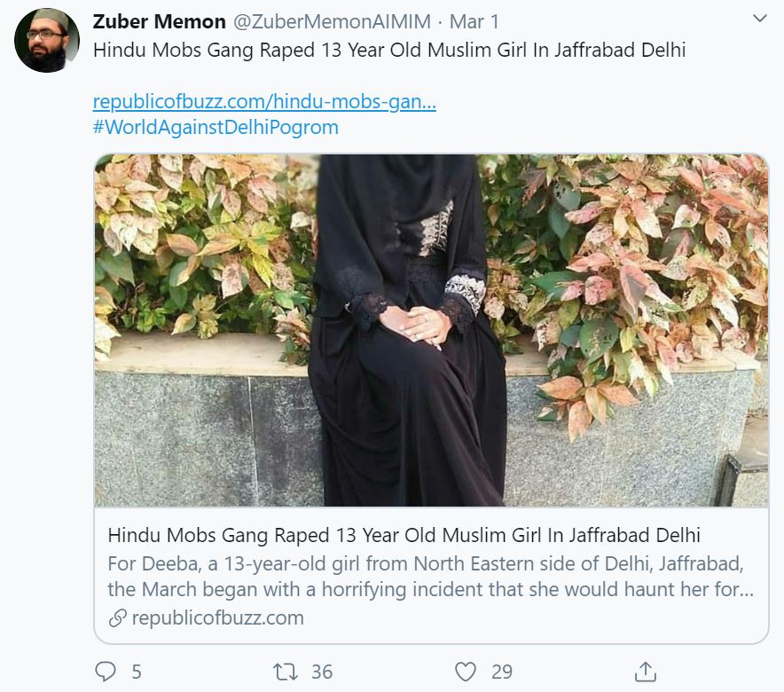Expand the tweet options chevron
Screen dimensions: 784x692
coord(760,19)
